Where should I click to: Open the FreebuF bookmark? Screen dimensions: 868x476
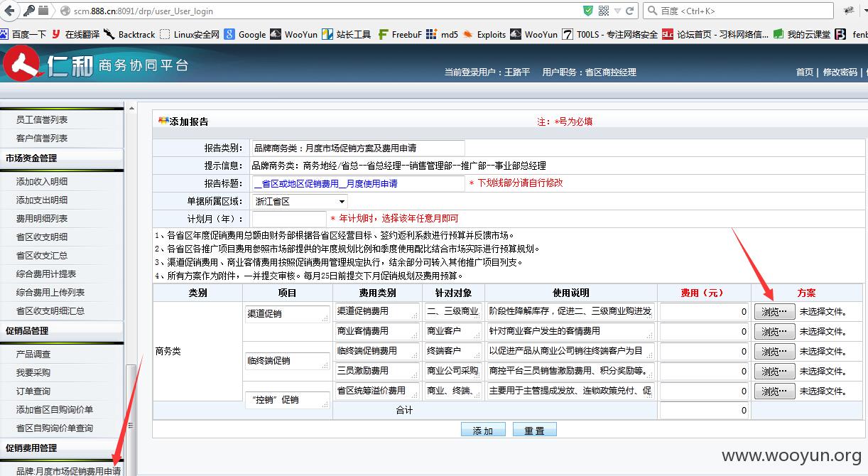coord(400,34)
